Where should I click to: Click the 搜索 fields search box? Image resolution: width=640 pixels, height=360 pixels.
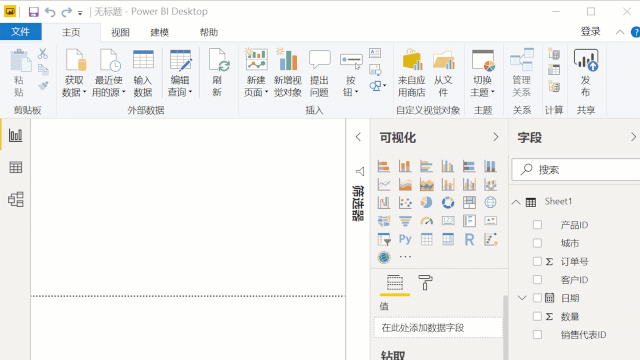pos(576,169)
